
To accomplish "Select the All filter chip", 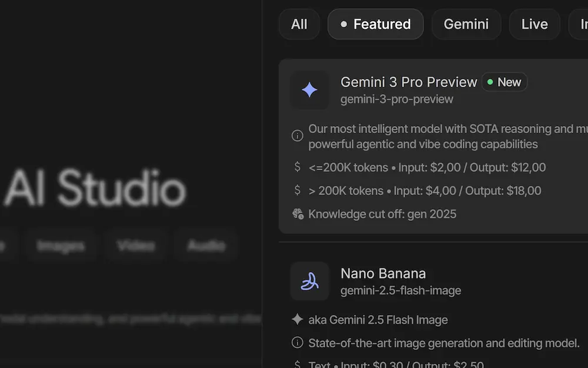I will coord(299,24).
